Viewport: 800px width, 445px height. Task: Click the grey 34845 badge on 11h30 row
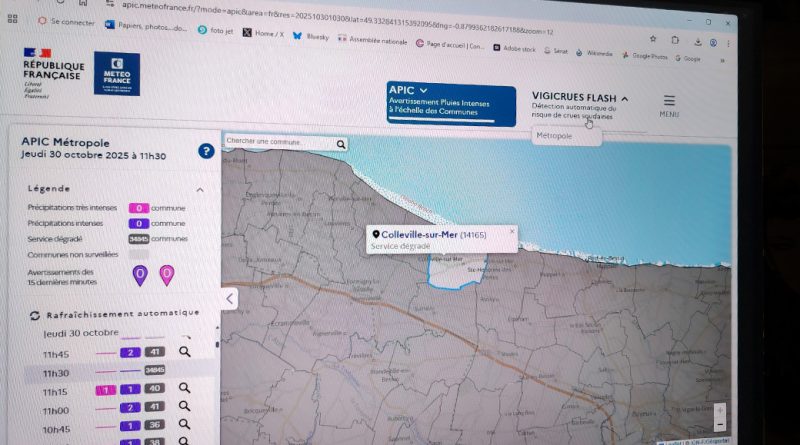tap(155, 370)
